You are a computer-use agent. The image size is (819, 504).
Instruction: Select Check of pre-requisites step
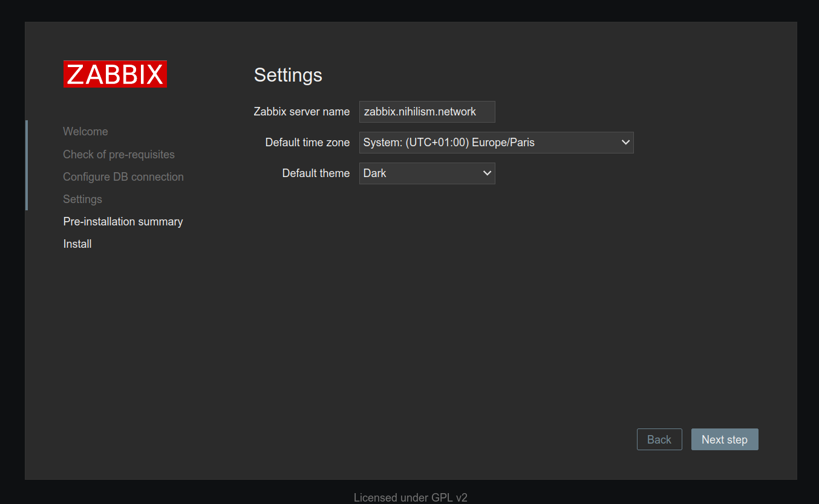click(119, 155)
